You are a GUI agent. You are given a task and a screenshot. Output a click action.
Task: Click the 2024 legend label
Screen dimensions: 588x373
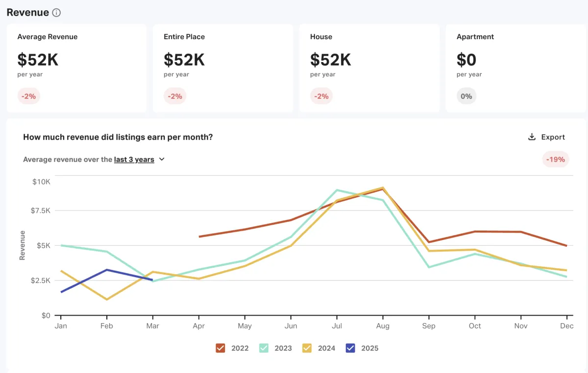click(x=326, y=348)
